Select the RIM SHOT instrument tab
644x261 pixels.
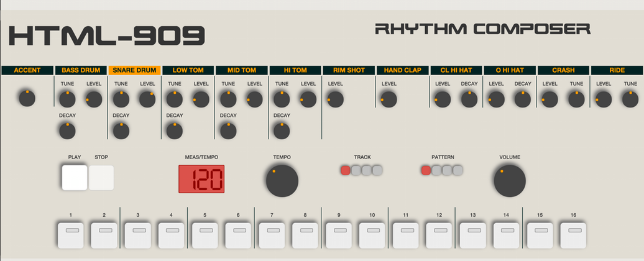pos(349,70)
